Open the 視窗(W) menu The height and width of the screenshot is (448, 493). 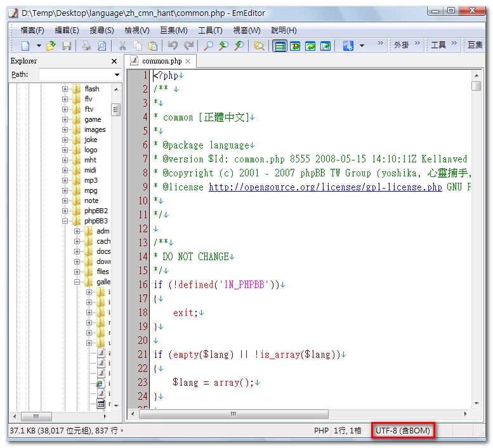tap(247, 30)
